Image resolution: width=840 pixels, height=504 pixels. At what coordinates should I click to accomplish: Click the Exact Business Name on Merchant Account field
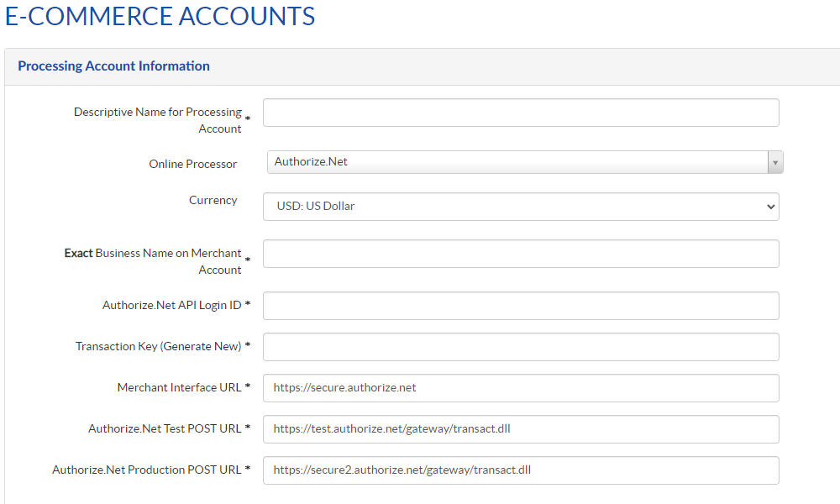[x=521, y=254]
